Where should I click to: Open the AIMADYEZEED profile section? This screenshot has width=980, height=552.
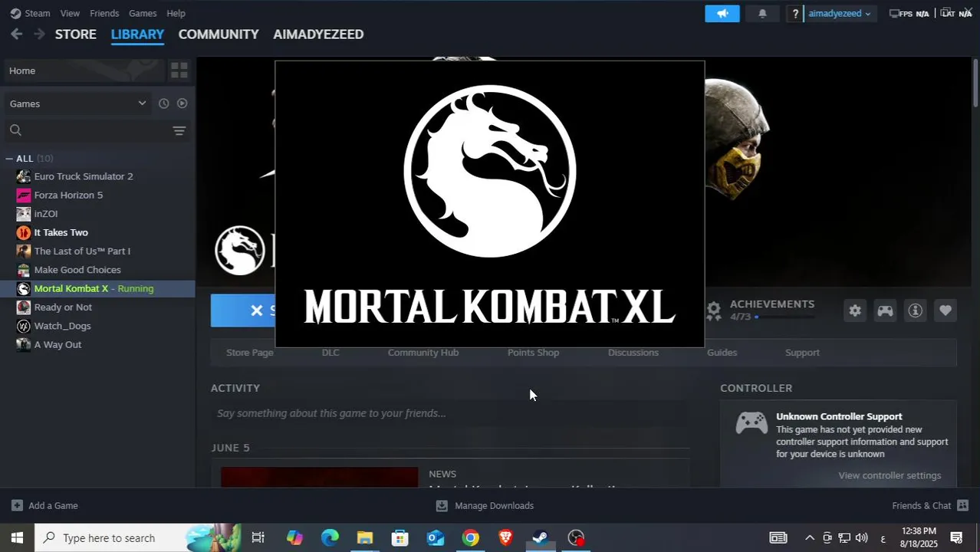[318, 34]
